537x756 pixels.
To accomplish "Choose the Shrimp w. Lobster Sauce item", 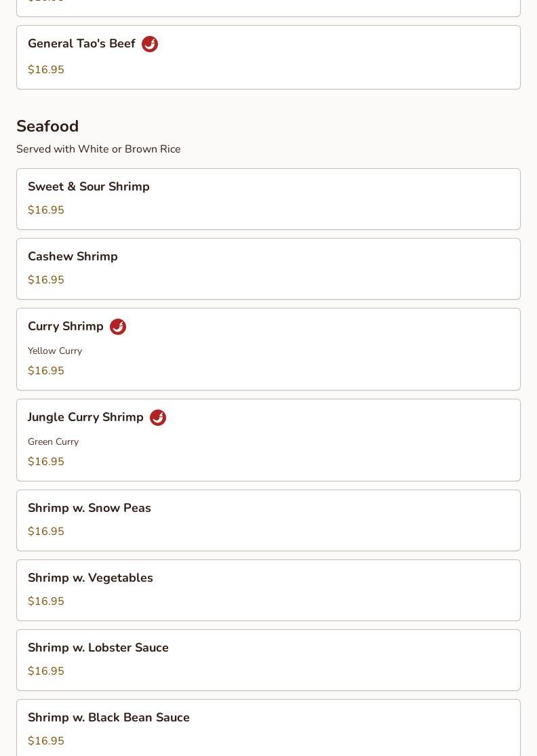I will (x=98, y=648).
